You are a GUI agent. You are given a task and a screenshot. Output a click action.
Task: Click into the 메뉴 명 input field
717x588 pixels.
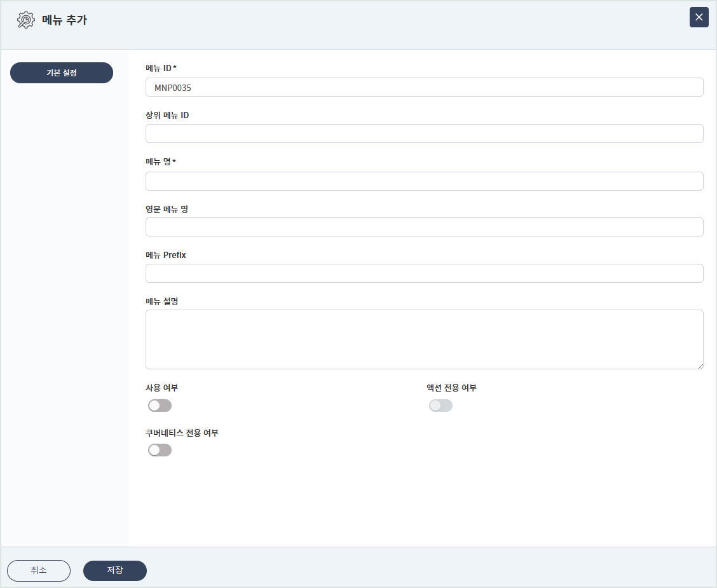pyautogui.click(x=425, y=181)
